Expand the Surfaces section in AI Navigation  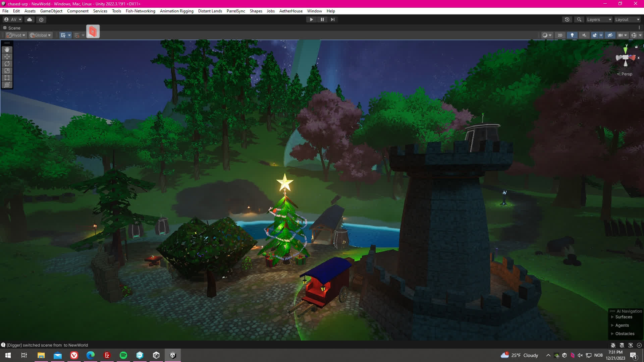pos(612,317)
